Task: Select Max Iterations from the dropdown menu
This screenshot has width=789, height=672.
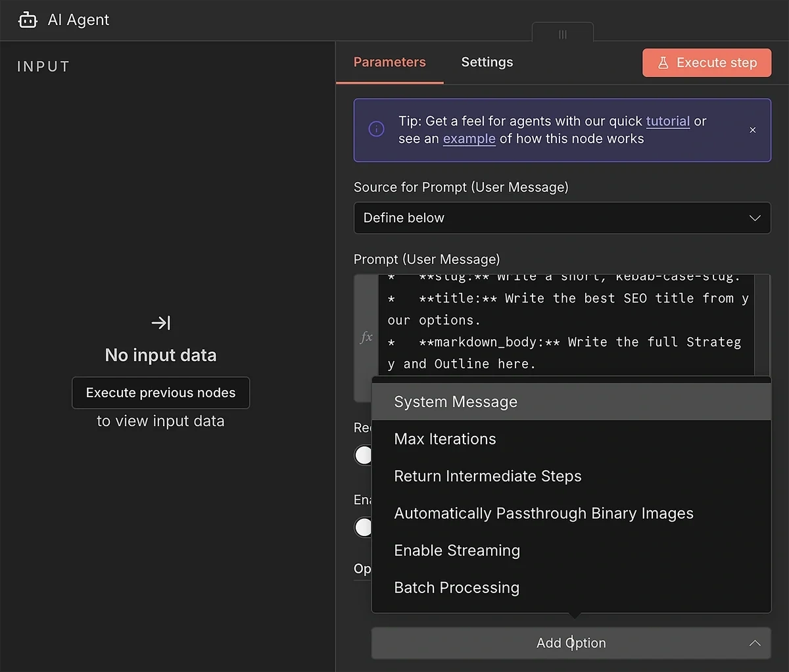Action: click(x=444, y=439)
